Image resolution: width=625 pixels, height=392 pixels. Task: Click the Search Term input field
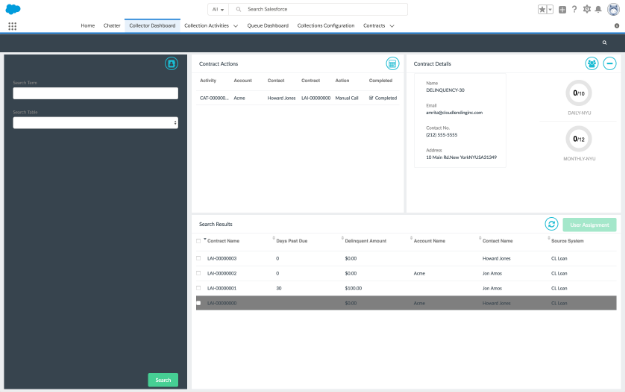[95, 93]
